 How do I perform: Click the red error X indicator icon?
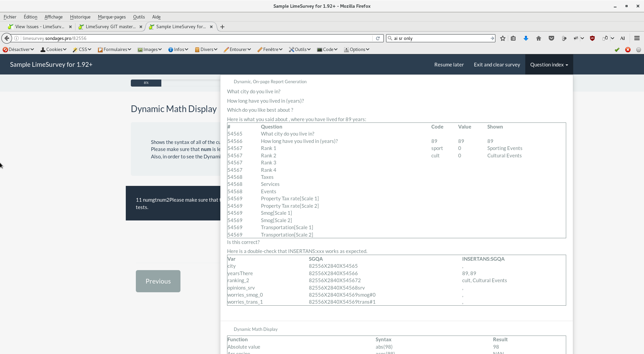point(628,50)
